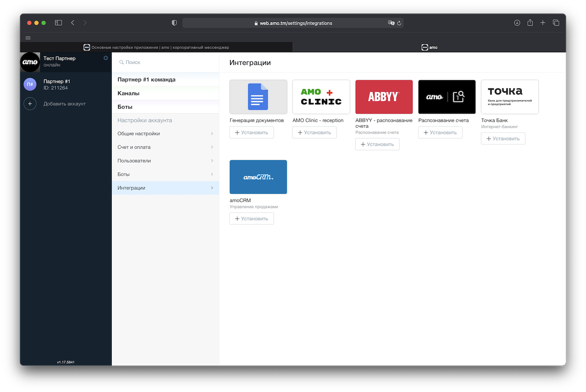586x392 pixels.
Task: Click the amo logo avatar in sidebar
Action: (30, 62)
